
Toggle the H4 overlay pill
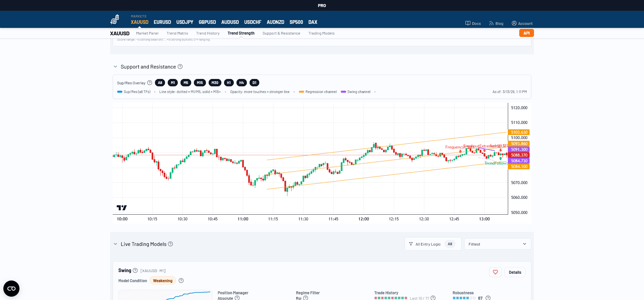click(x=241, y=83)
